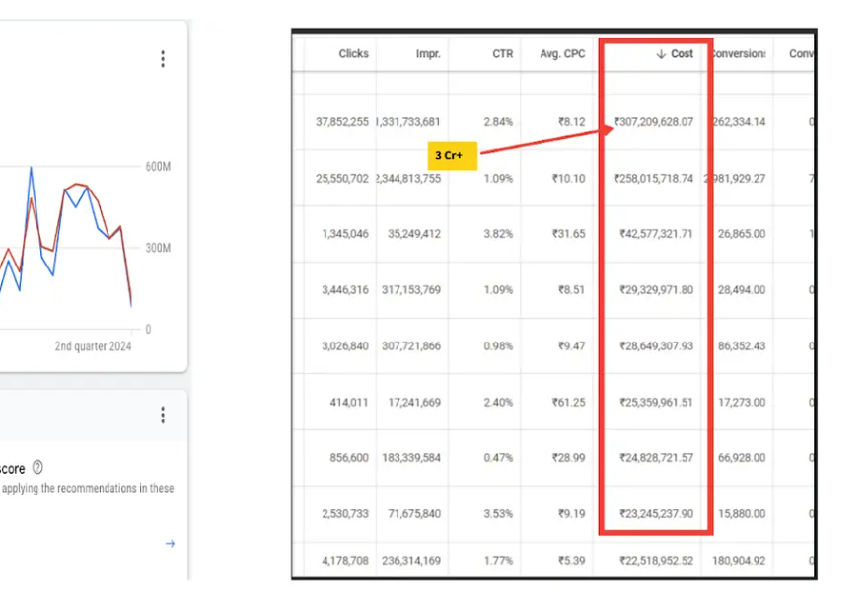
Task: Open the three-dot menu on chart card
Action: (163, 59)
